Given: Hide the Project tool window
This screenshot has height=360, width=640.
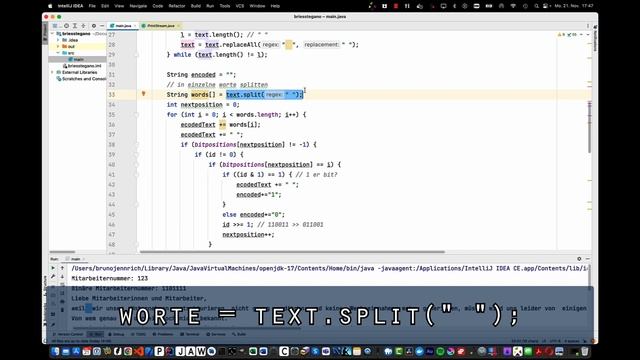Looking at the screenshot, I should tap(102, 26).
